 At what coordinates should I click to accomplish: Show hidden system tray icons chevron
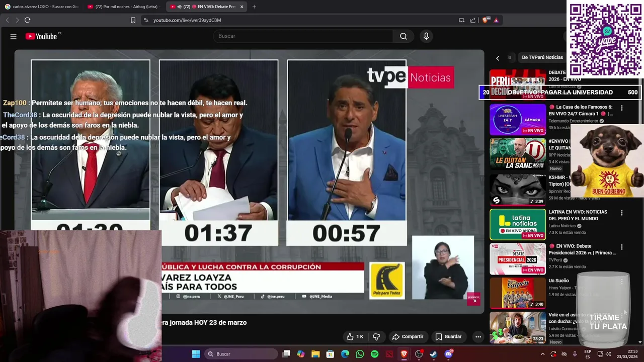[542, 354]
